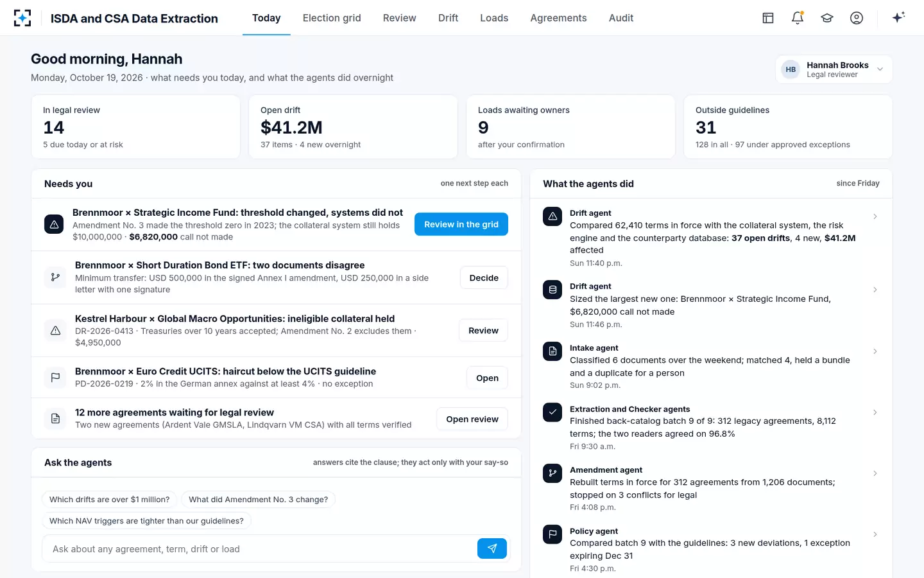Select the 'Which drifts are over $1 million?' suggestion
The image size is (924, 578).
click(110, 499)
